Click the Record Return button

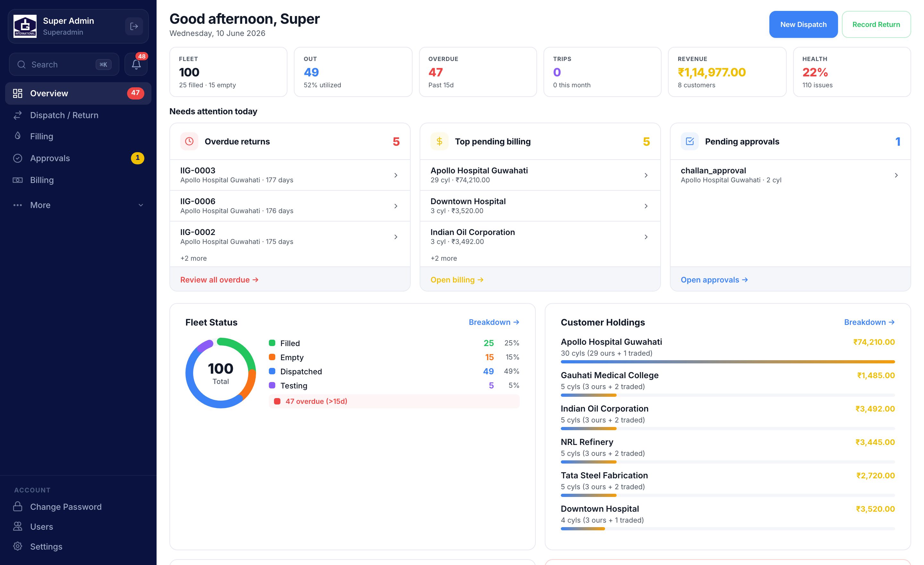click(876, 24)
